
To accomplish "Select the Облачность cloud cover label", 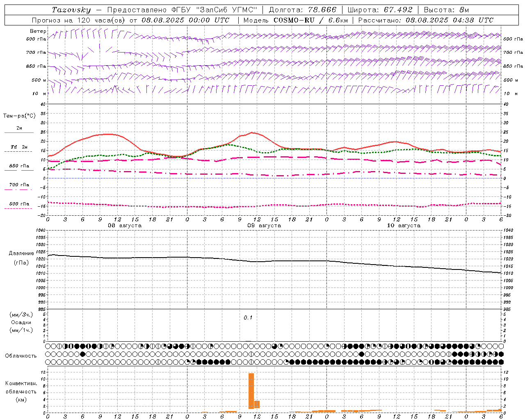I will [x=21, y=356].
